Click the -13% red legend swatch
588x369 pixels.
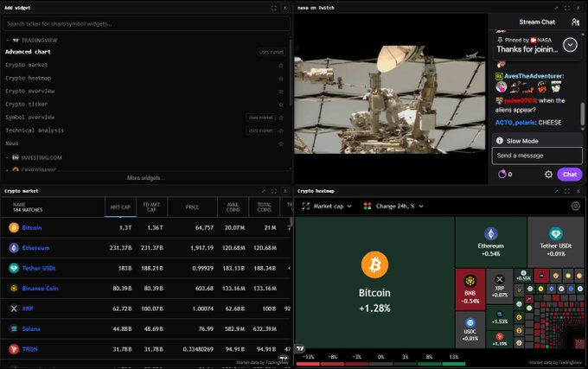pyautogui.click(x=308, y=364)
